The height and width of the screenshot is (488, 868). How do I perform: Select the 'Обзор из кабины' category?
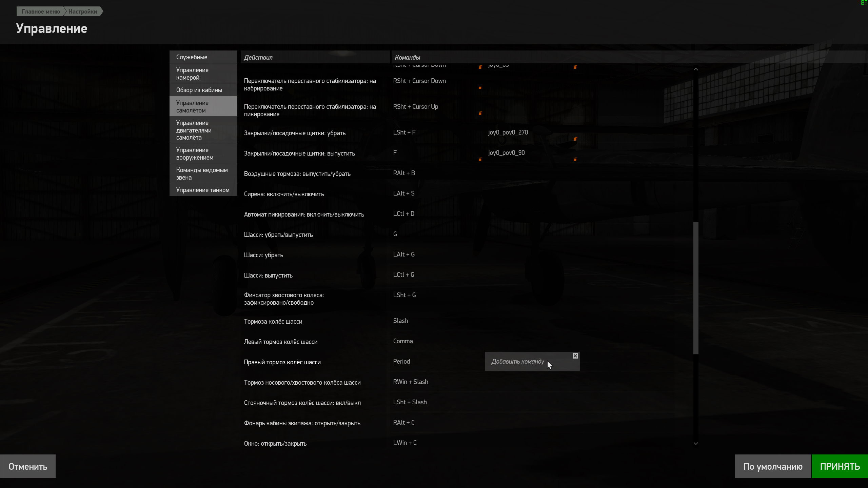pyautogui.click(x=203, y=90)
